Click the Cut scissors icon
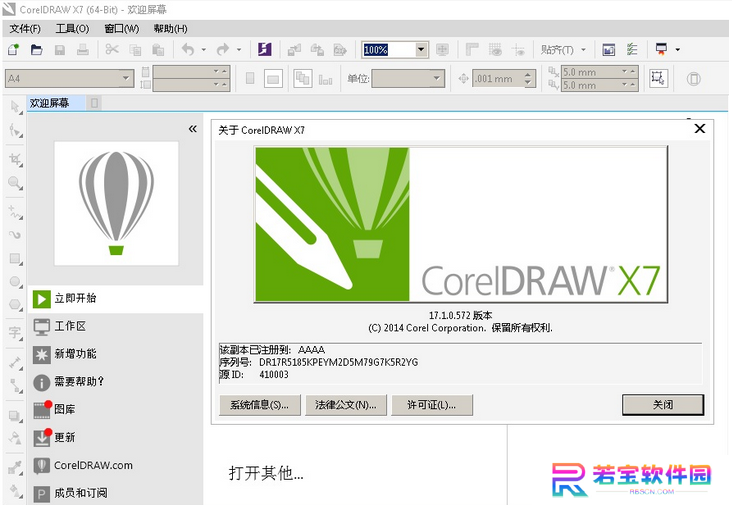 point(112,49)
